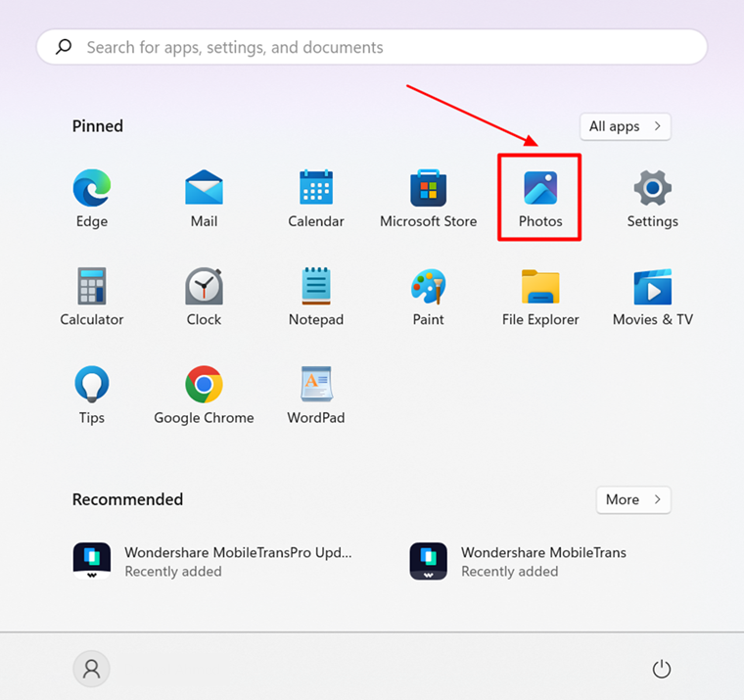Open the power options button
This screenshot has height=700, width=744.
[662, 669]
